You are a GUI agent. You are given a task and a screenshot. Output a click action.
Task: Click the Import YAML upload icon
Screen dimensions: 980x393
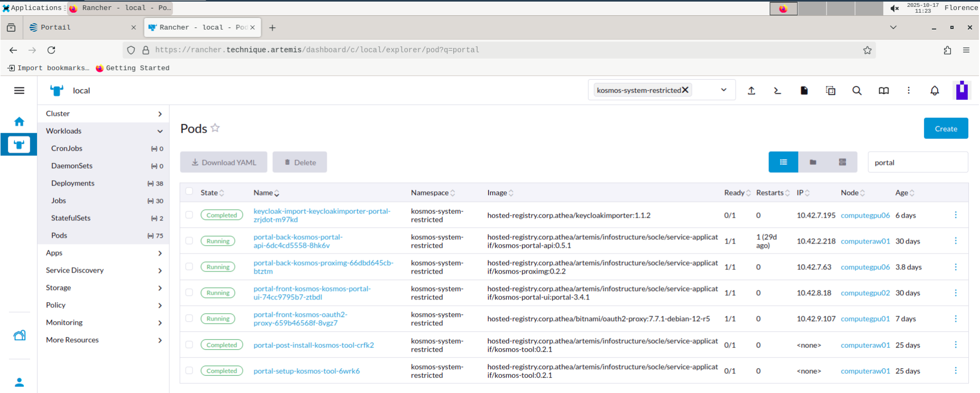click(751, 90)
